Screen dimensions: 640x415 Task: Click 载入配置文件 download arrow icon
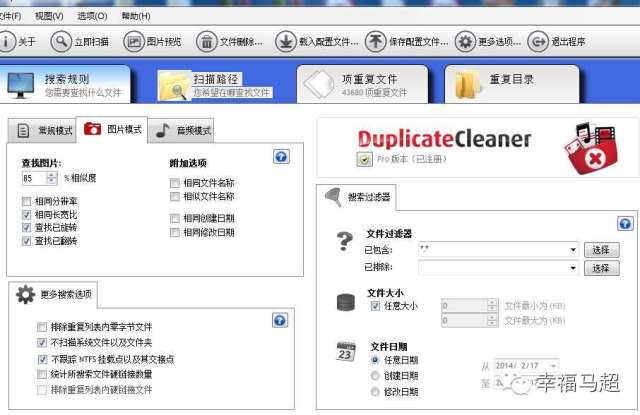(x=285, y=42)
